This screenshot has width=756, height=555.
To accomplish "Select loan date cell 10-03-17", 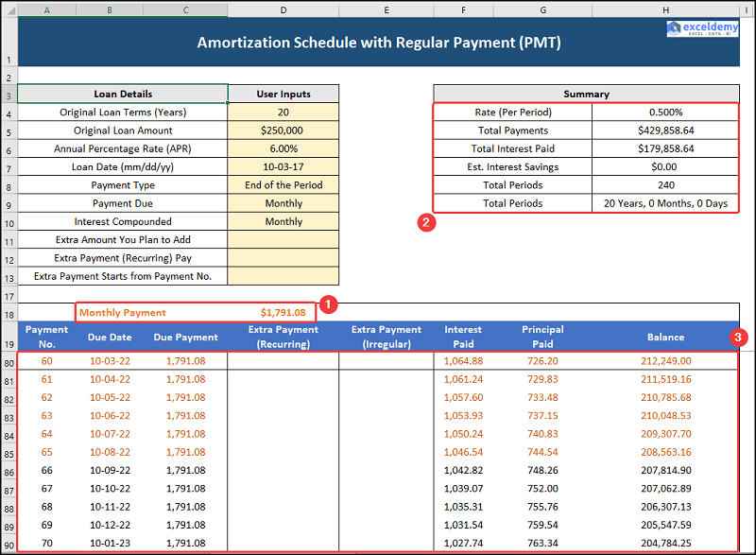I will tap(283, 166).
